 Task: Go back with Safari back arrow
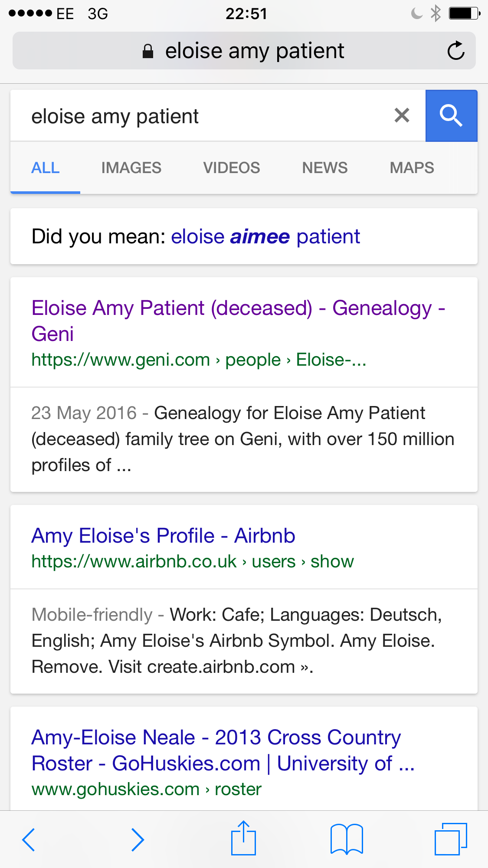(x=29, y=839)
